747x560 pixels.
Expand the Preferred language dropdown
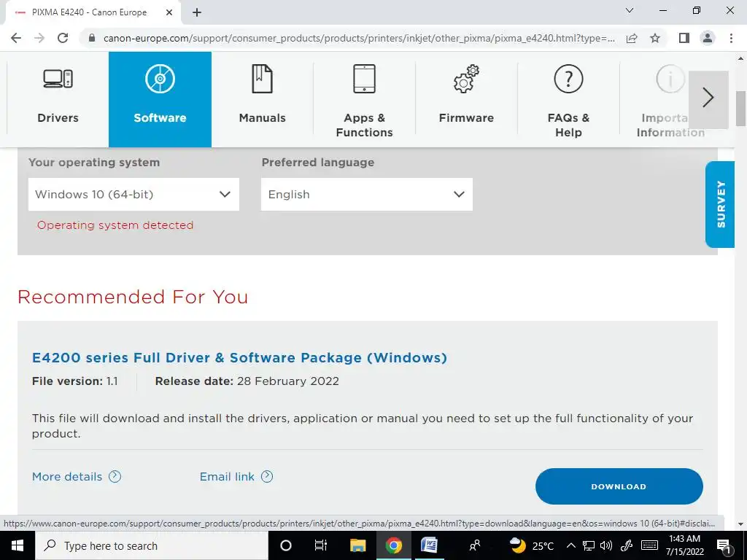coord(367,194)
